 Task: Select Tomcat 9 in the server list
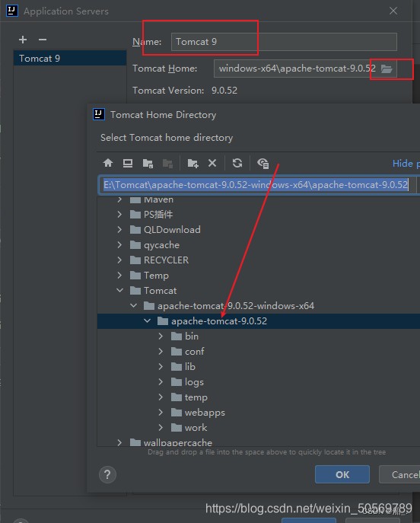point(70,59)
